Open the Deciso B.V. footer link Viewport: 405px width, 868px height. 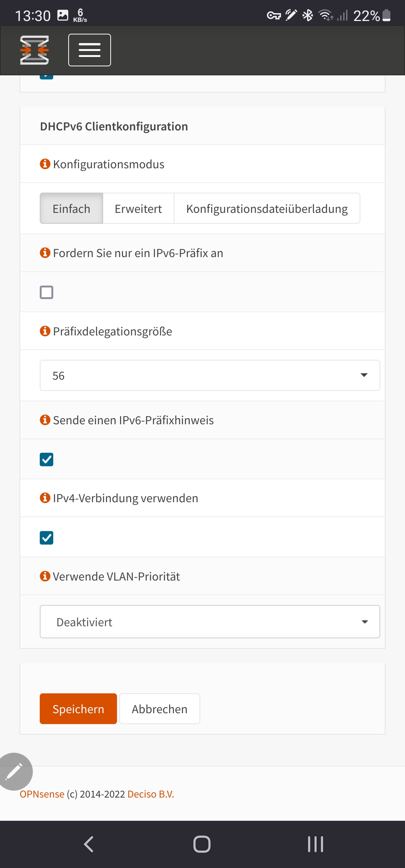point(151,794)
